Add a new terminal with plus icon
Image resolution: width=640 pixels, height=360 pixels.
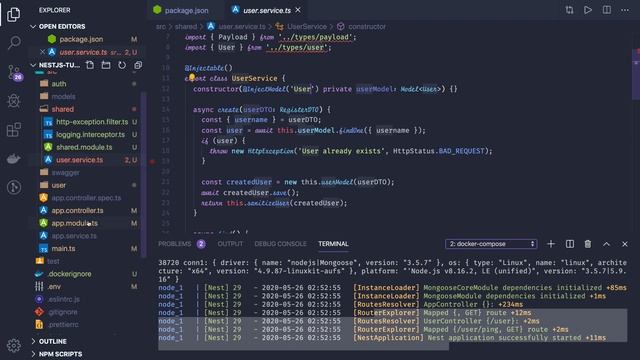pos(551,244)
